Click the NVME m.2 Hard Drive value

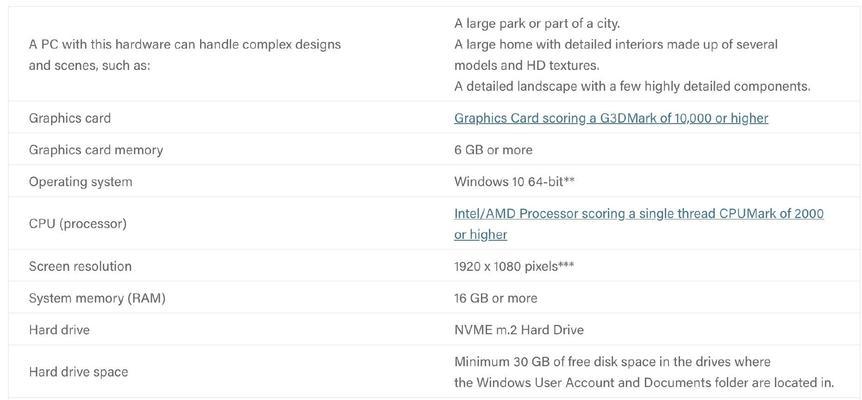(x=519, y=330)
